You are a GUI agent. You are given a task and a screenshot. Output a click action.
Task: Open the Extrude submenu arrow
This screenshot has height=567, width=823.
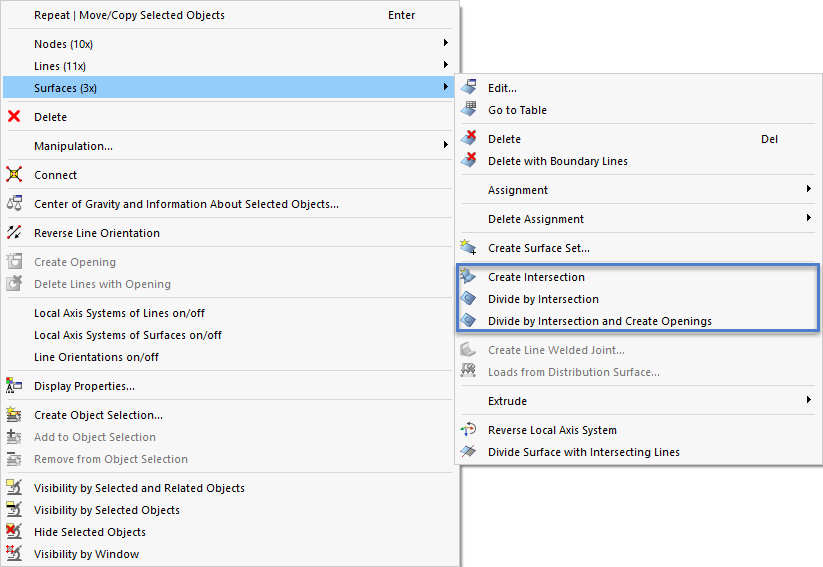point(808,401)
